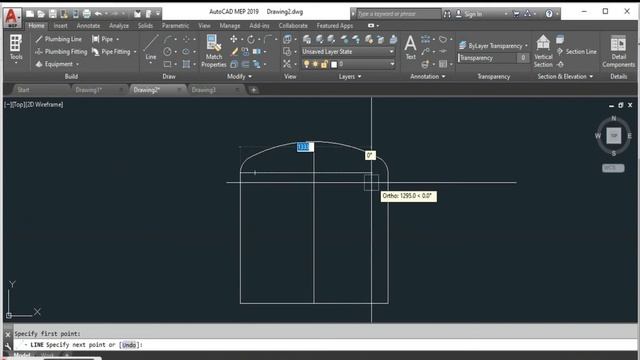Viewport: 640px width, 360px height.
Task: Switch to the Collaborate ribbon tab
Action: tap(293, 26)
